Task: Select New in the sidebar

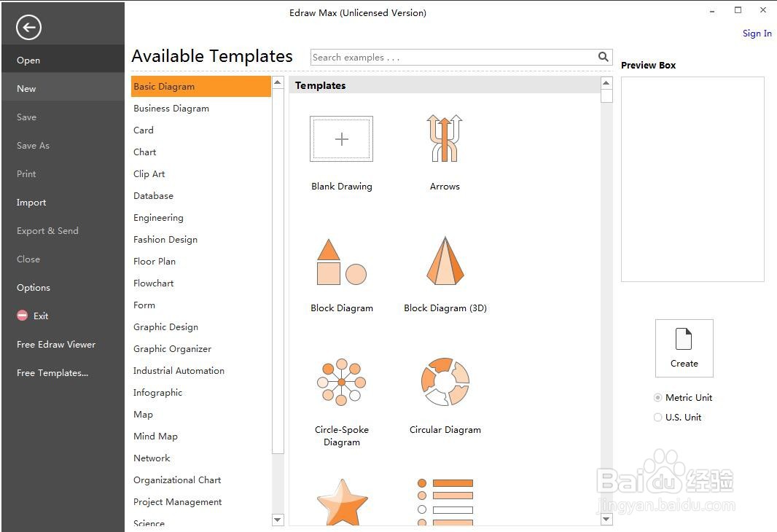Action: 63,88
